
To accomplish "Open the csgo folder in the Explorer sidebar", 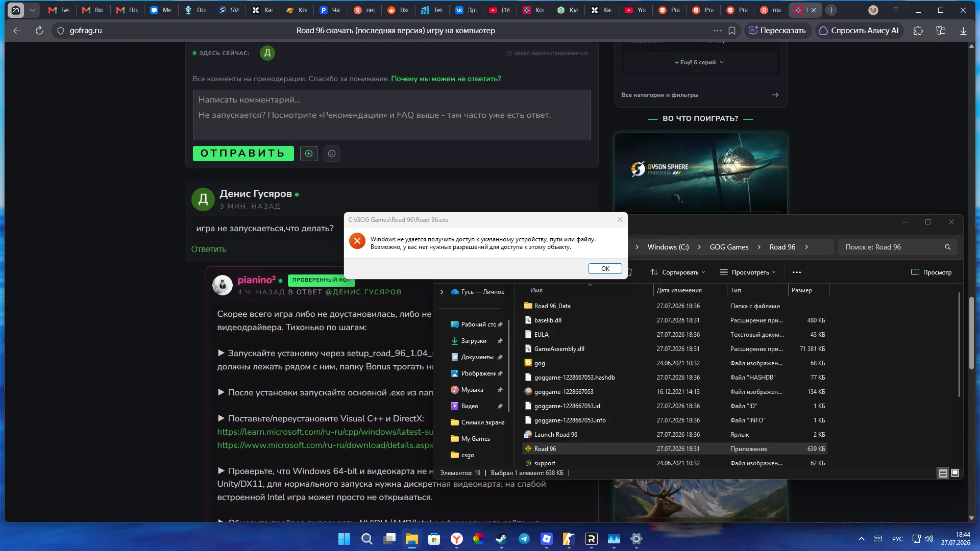I will tap(468, 455).
